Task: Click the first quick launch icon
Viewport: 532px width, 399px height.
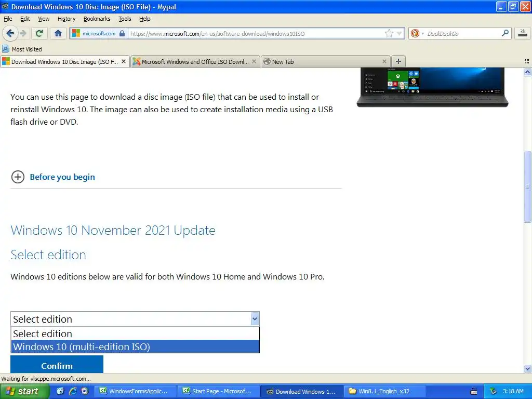Action: (60, 391)
